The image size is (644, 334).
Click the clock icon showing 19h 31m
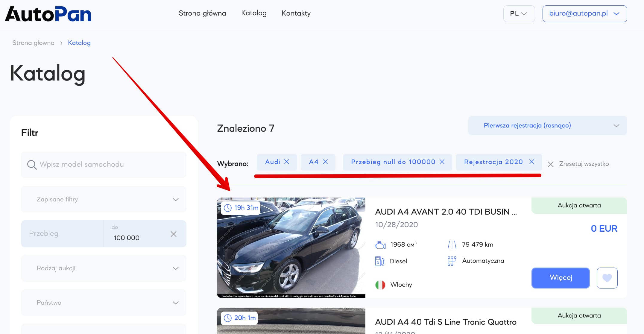(228, 207)
